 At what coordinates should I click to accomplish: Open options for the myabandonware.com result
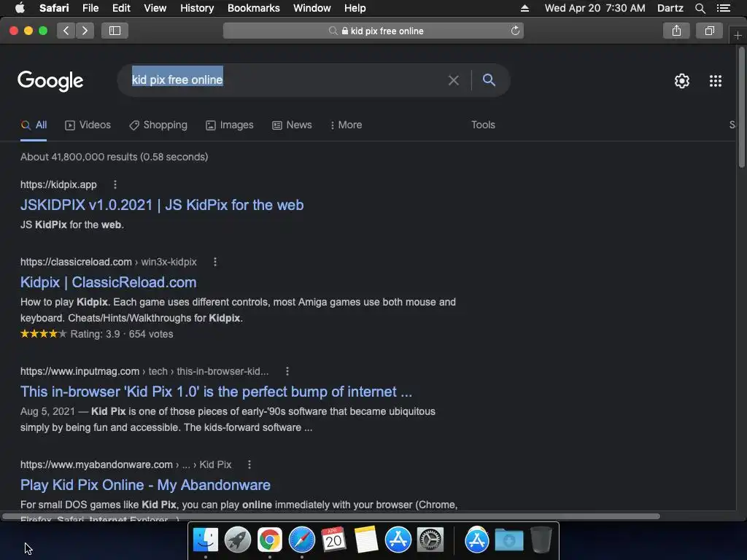(x=249, y=464)
